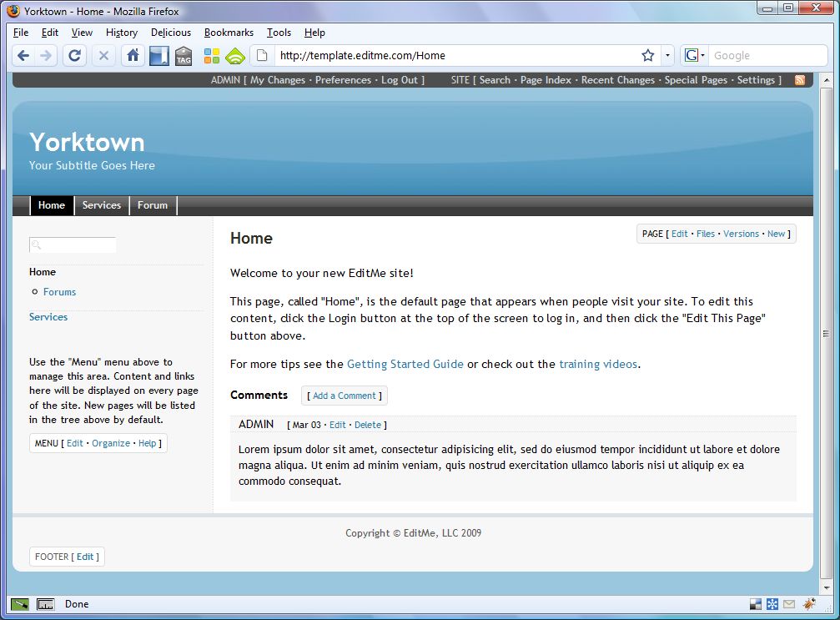Screen dimensions: 840x620
Task: Click the Stop loading X icon
Action: [x=104, y=55]
